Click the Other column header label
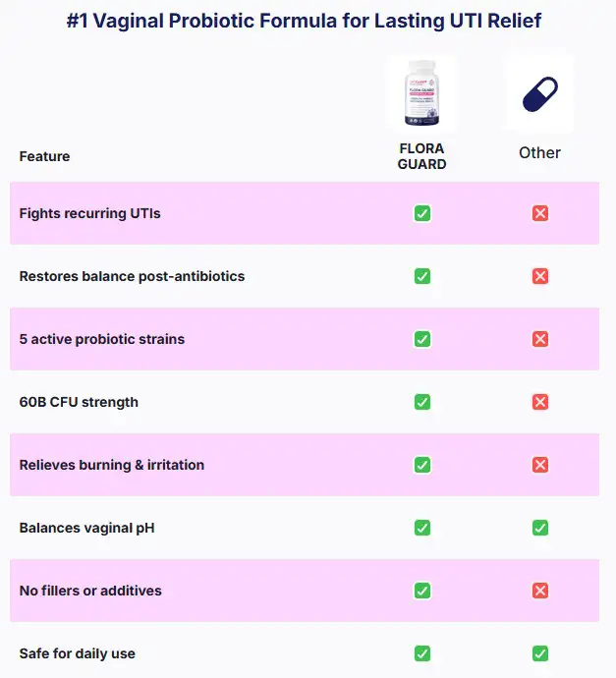Screen dimensions: 616x678 click(x=539, y=152)
